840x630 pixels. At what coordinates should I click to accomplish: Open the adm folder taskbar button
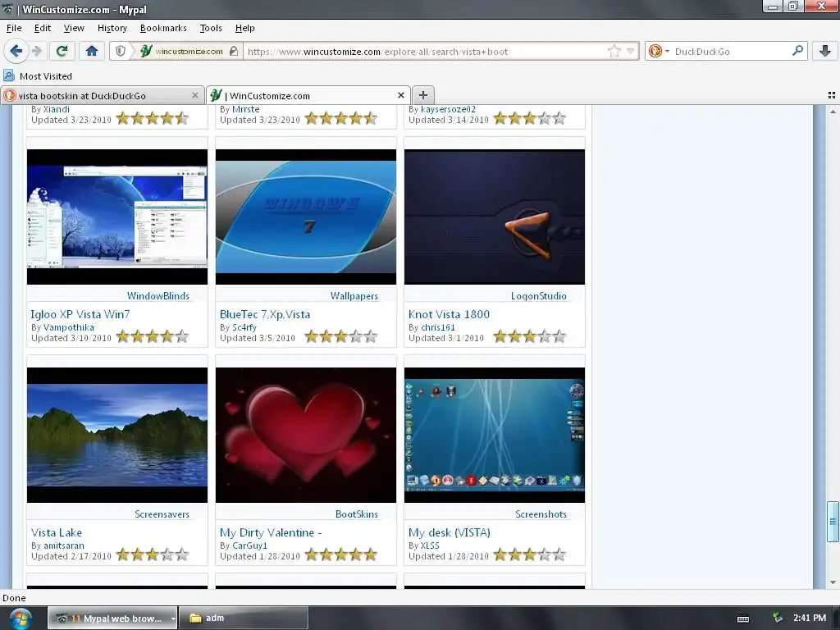coord(243,619)
